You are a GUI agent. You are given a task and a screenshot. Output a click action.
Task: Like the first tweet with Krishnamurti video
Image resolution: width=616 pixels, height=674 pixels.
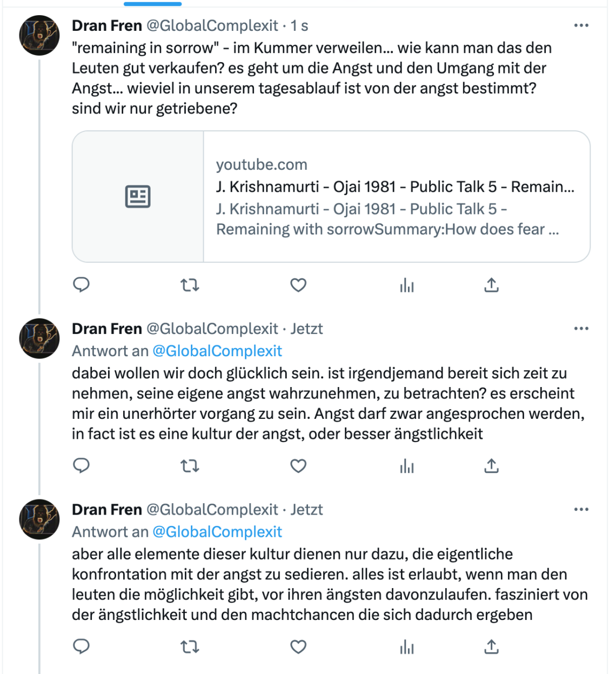tap(298, 285)
